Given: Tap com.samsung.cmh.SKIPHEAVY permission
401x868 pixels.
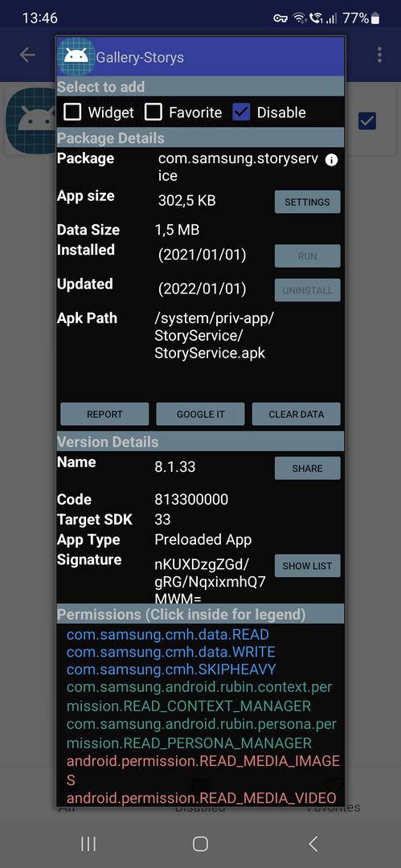Looking at the screenshot, I should pyautogui.click(x=171, y=669).
